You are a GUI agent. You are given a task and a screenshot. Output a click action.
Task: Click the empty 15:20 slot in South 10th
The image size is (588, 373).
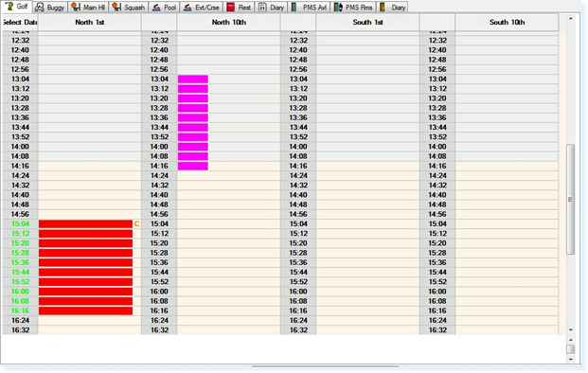pyautogui.click(x=507, y=243)
